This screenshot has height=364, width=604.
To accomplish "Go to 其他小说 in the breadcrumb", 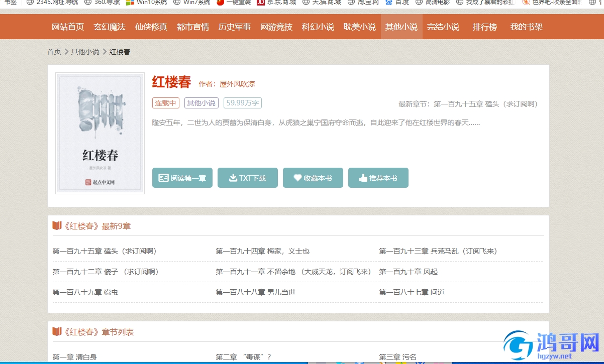I will coord(85,52).
